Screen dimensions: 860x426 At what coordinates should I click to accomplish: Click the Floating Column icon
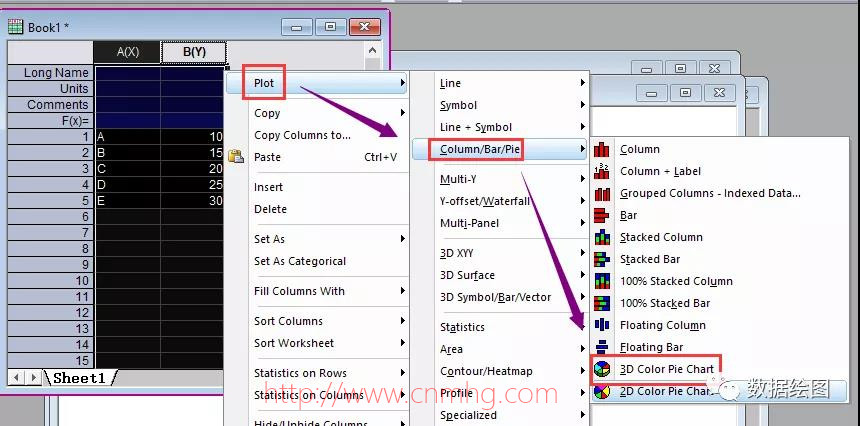pos(602,325)
